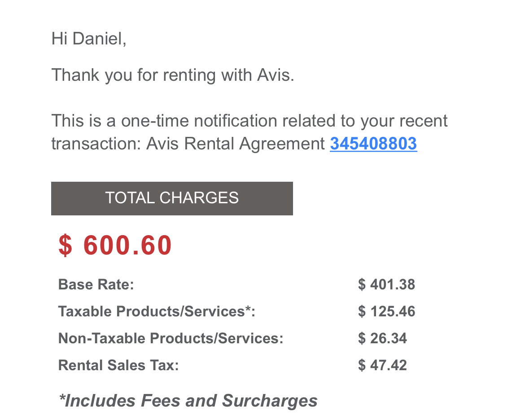Screen dimensions: 525x420
Task: Select the Base Rate label
Action: click(x=96, y=284)
